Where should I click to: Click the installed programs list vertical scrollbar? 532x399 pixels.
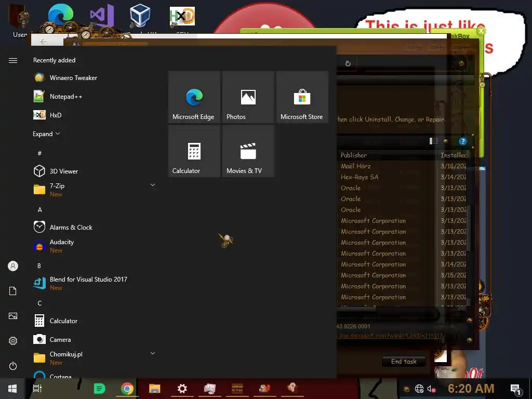coord(469,228)
